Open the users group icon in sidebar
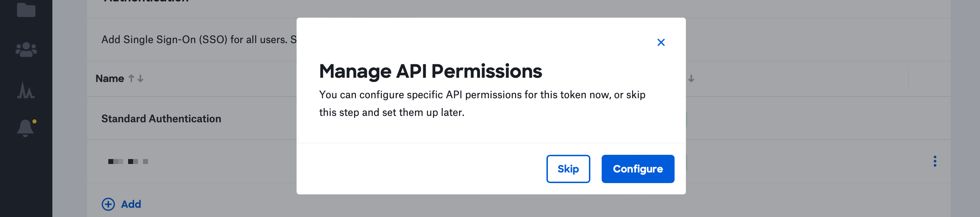 click(26, 49)
